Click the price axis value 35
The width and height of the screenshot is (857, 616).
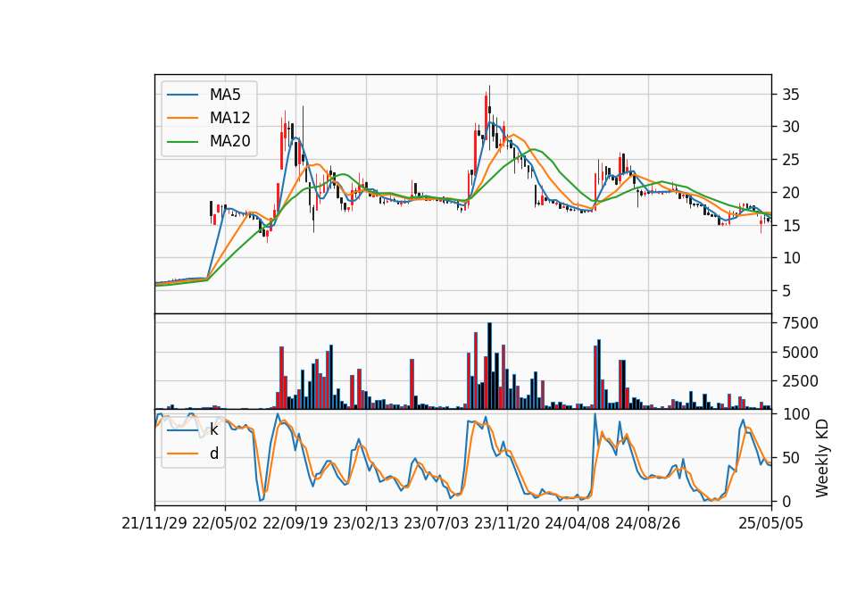(791, 95)
